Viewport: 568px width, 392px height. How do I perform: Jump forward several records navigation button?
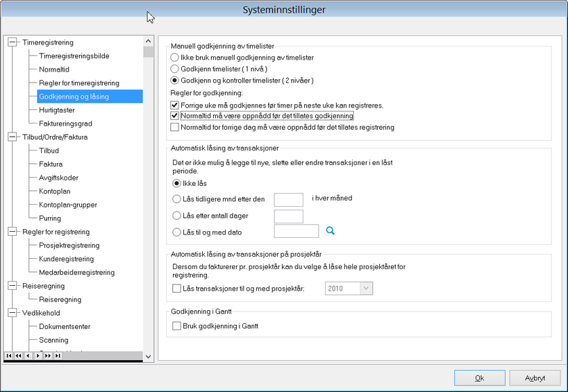click(48, 356)
